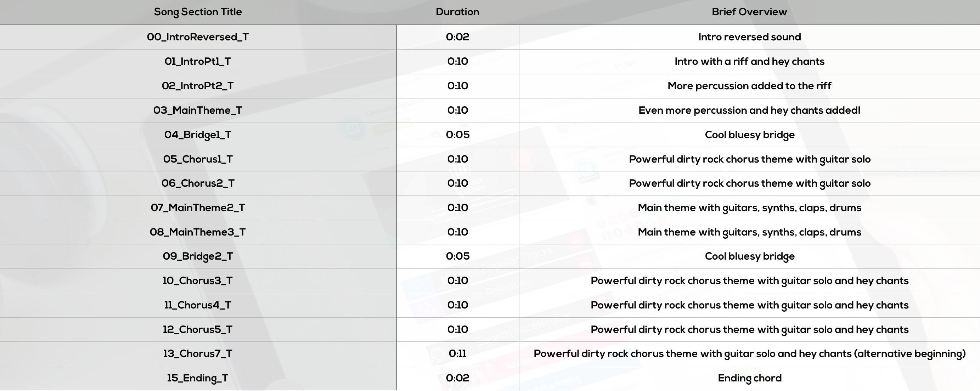Click the Duration column header
Image resolution: width=980 pixels, height=391 pixels.
coord(457,12)
